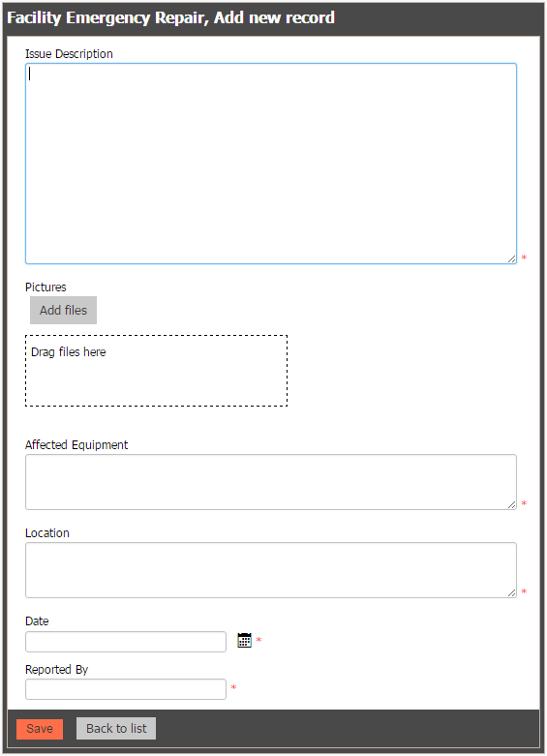547x756 pixels.
Task: Click the Affected Equipment resize grip
Action: click(x=512, y=504)
